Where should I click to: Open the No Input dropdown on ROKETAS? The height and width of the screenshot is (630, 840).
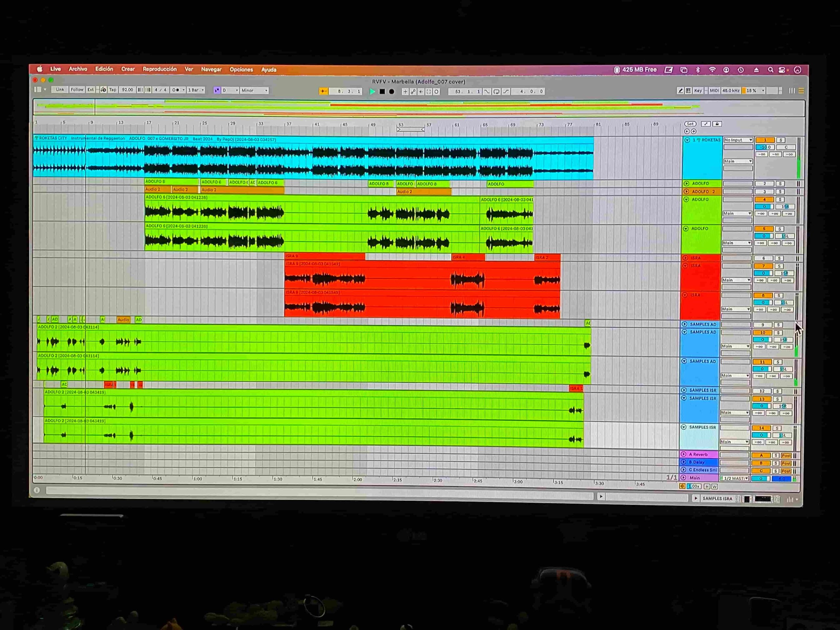coord(738,140)
